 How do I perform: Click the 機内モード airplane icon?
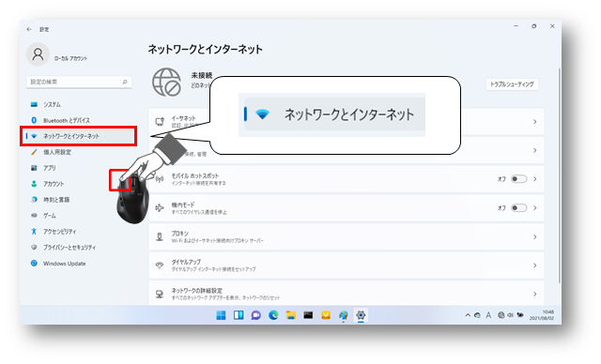160,208
